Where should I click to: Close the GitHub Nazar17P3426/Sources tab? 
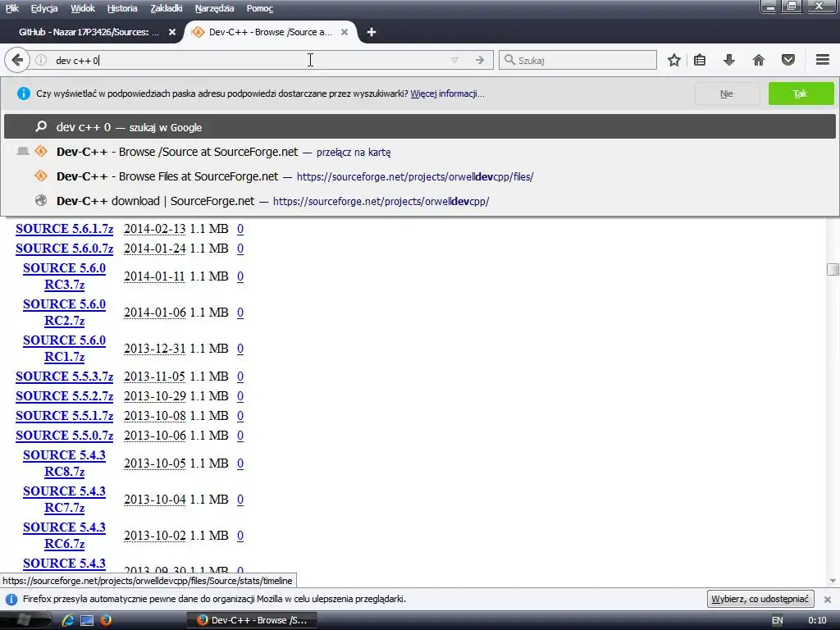coord(172,32)
